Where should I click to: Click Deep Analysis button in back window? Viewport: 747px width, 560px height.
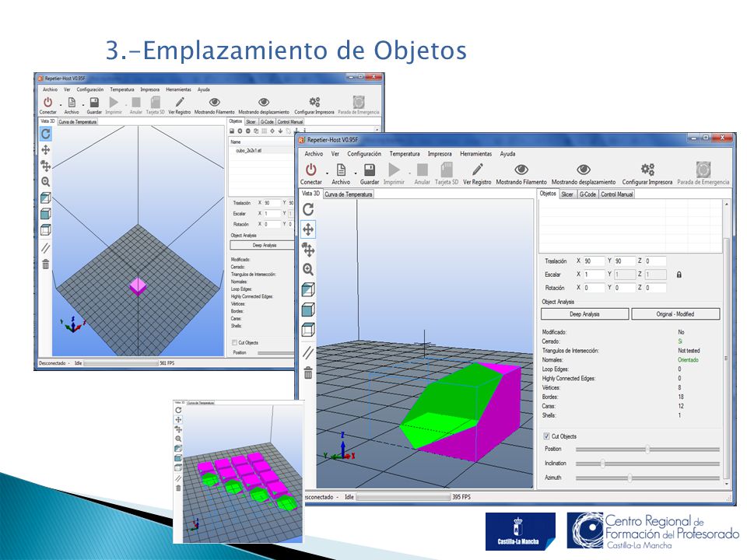tap(261, 245)
